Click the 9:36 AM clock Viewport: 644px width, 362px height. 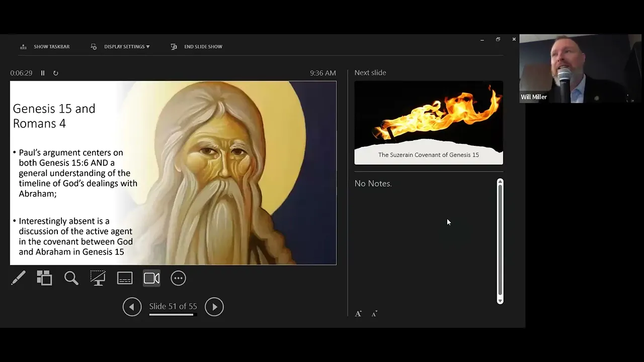pyautogui.click(x=323, y=73)
